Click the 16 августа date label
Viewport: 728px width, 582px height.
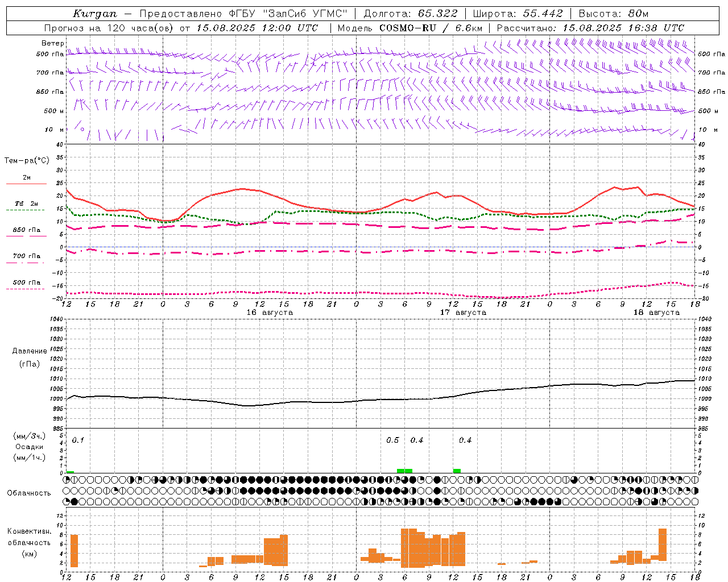tap(270, 313)
